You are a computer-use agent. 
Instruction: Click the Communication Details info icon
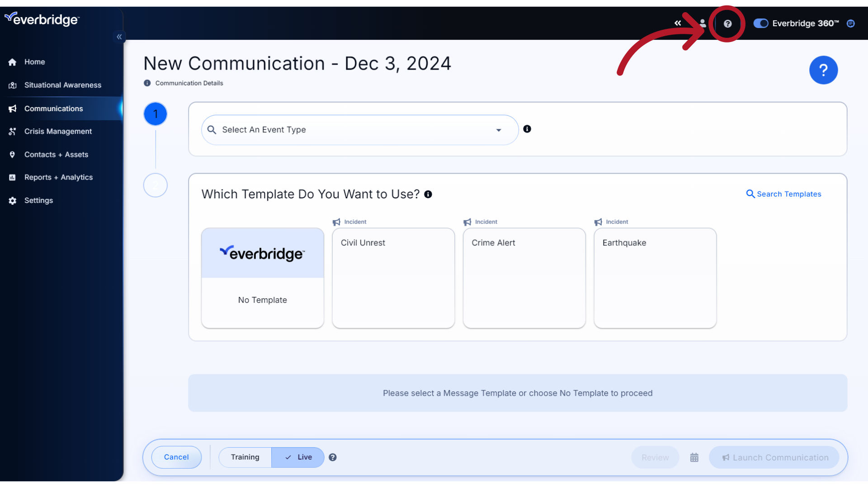147,83
